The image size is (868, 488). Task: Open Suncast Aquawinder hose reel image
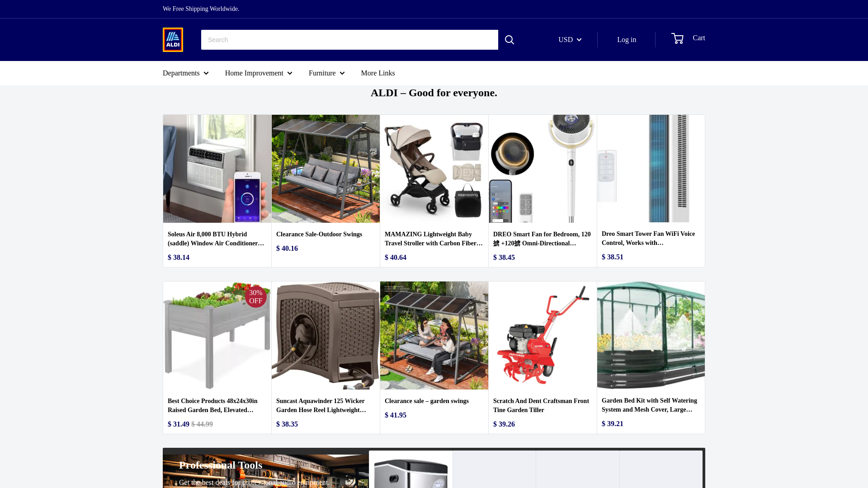pyautogui.click(x=325, y=335)
